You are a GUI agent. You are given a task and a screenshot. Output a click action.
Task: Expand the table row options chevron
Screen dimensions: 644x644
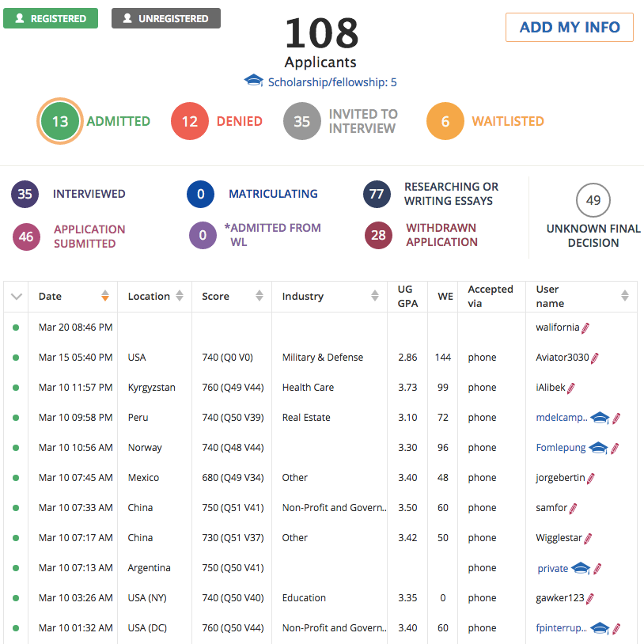[16, 297]
